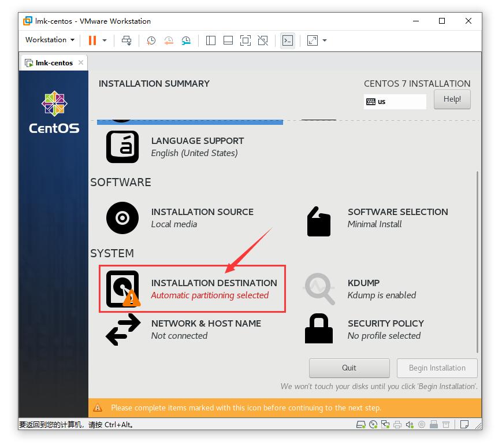Expand the power options arrow beside pause
The width and height of the screenshot is (502, 448).
[x=105, y=40]
